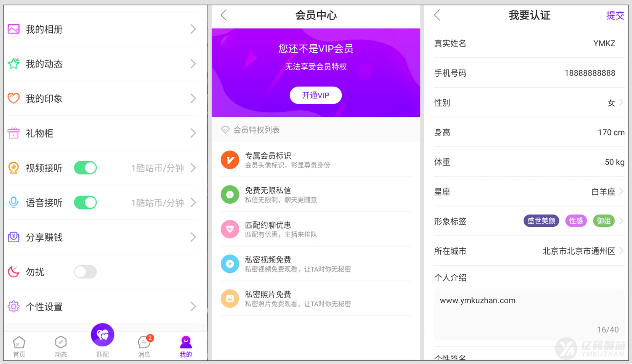Tap 提交 to submit verification
632x364 pixels.
(x=615, y=15)
